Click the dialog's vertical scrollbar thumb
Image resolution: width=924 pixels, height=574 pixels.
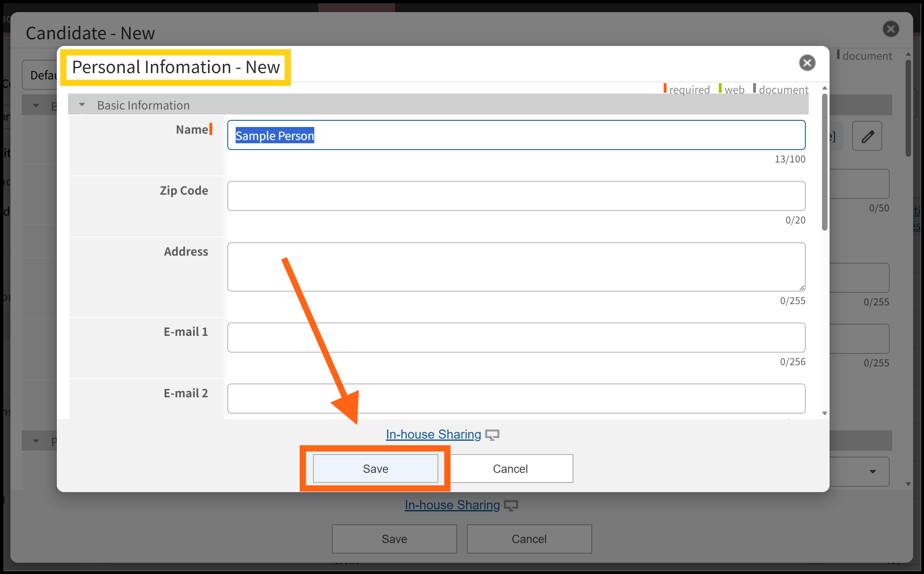pos(825,163)
